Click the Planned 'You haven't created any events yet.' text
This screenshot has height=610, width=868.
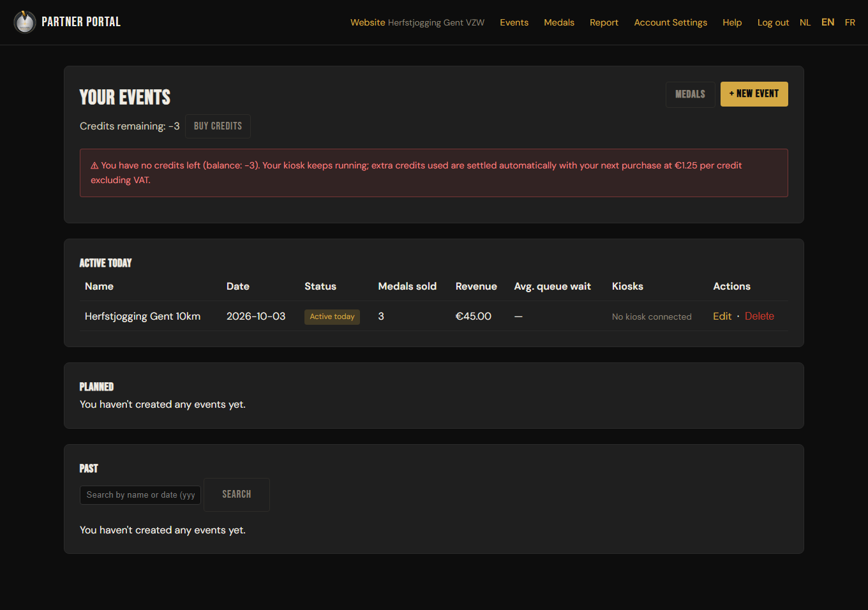163,404
